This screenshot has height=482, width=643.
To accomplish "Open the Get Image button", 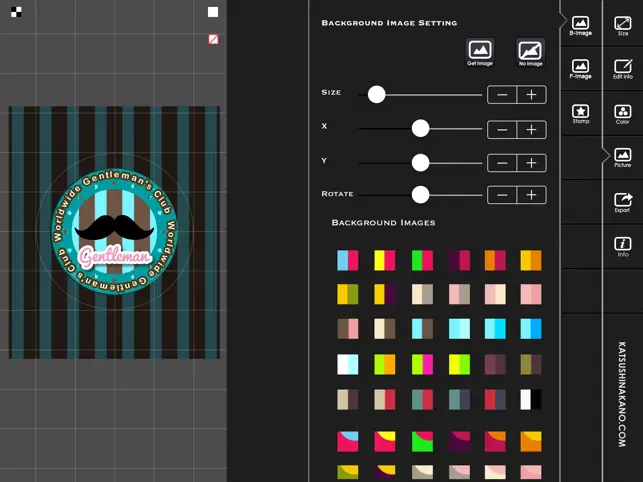I will (480, 53).
